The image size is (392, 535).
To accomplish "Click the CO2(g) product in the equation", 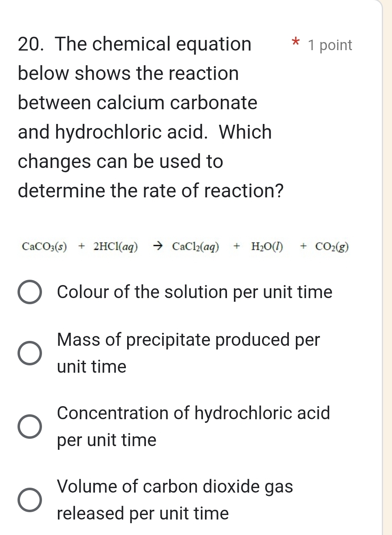I will coord(332,247).
